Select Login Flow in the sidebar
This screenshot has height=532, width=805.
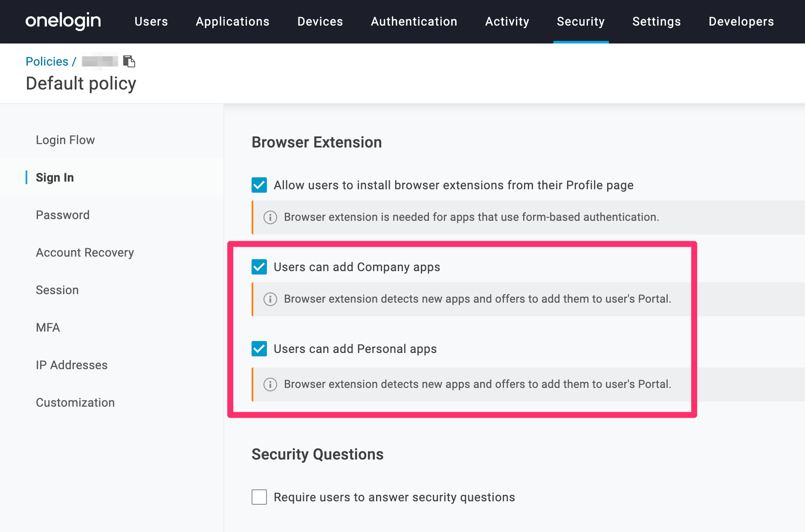65,140
